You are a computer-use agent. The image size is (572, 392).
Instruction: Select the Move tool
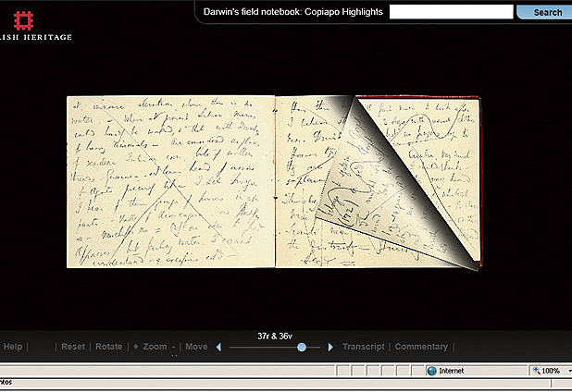196,347
